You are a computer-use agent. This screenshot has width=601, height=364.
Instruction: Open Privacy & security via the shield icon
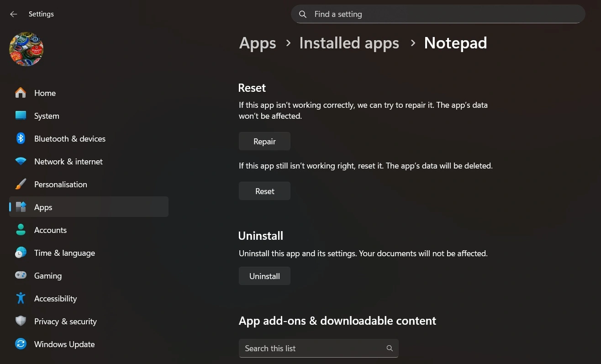tap(21, 321)
